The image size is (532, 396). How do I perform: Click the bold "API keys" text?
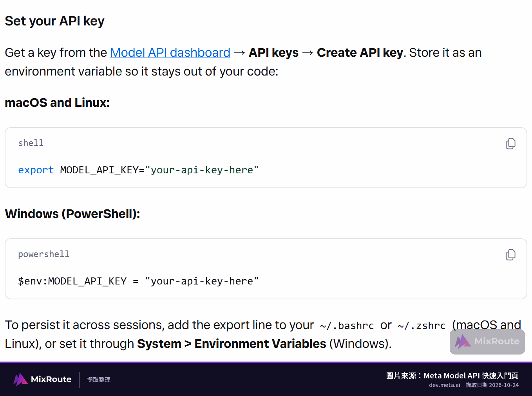click(273, 52)
